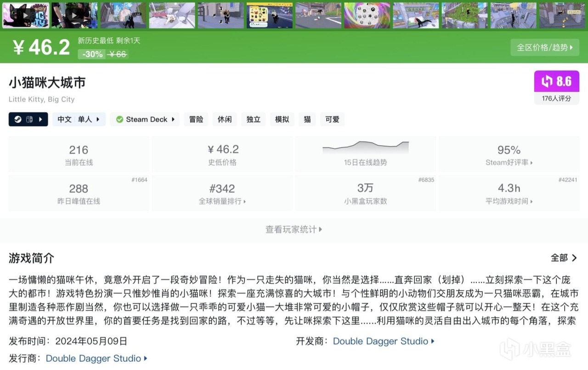Click the Nintendo Switch platform icon
The width and height of the screenshot is (588, 370).
pyautogui.click(x=29, y=120)
